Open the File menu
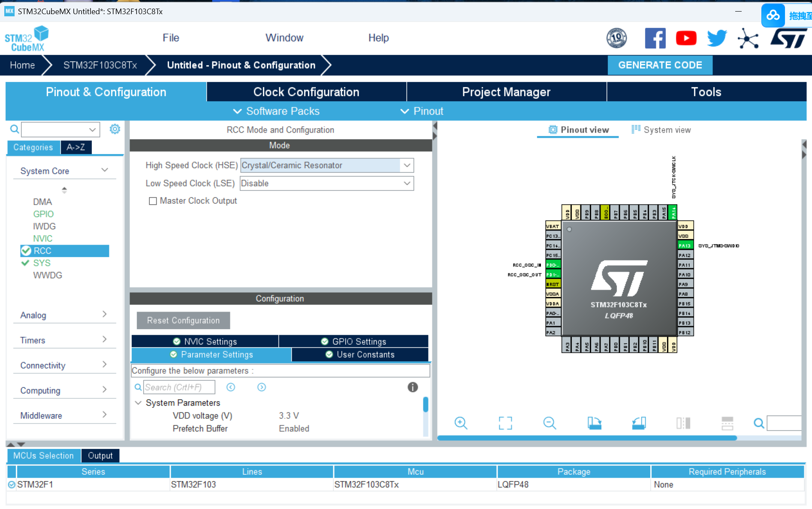The width and height of the screenshot is (812, 509). [171, 38]
